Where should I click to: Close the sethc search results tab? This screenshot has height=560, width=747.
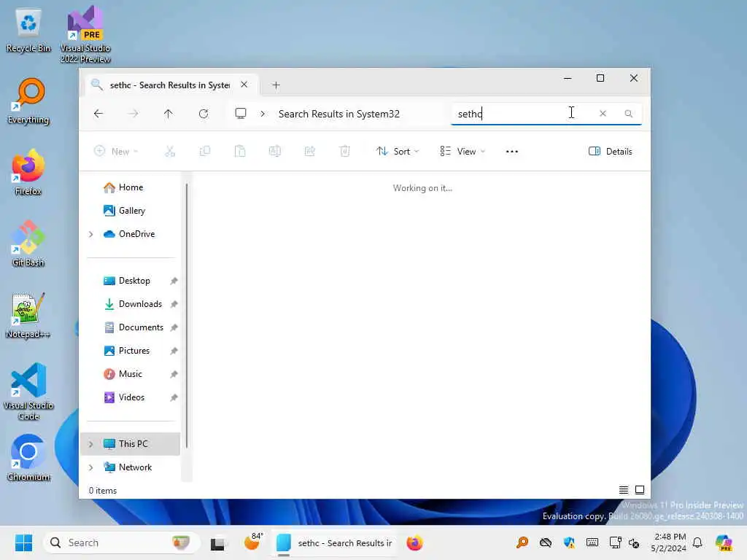pyautogui.click(x=244, y=85)
